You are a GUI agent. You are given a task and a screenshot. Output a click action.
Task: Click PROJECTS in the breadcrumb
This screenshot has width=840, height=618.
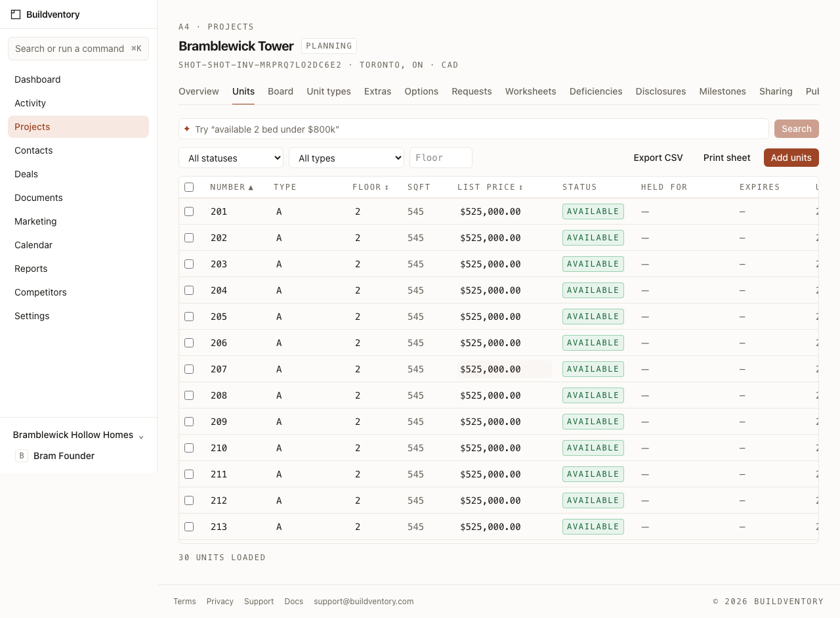[230, 27]
